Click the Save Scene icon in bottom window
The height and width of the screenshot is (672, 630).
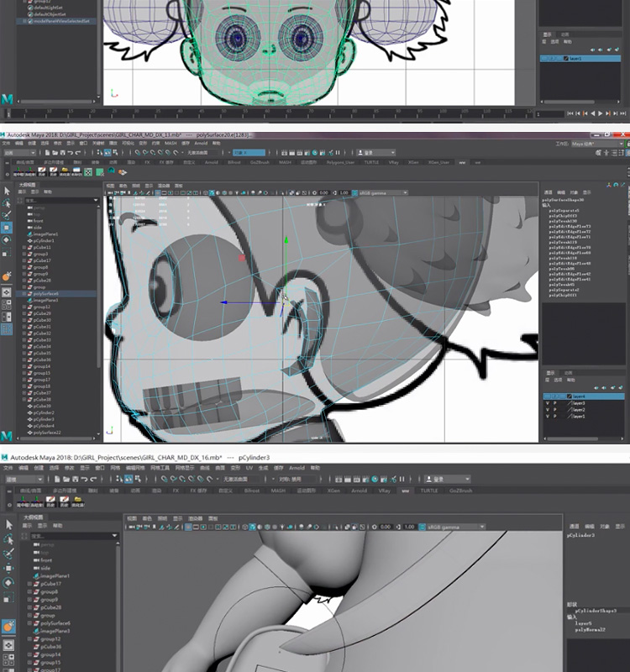point(76,479)
